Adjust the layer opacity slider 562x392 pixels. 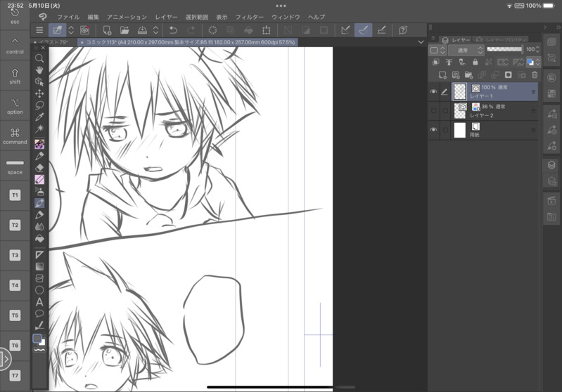coord(504,49)
